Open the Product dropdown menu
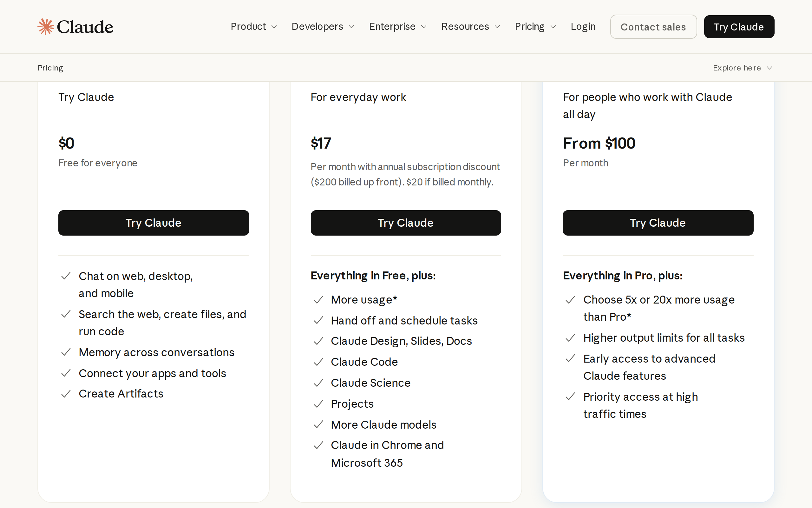The height and width of the screenshot is (508, 812). pyautogui.click(x=254, y=27)
